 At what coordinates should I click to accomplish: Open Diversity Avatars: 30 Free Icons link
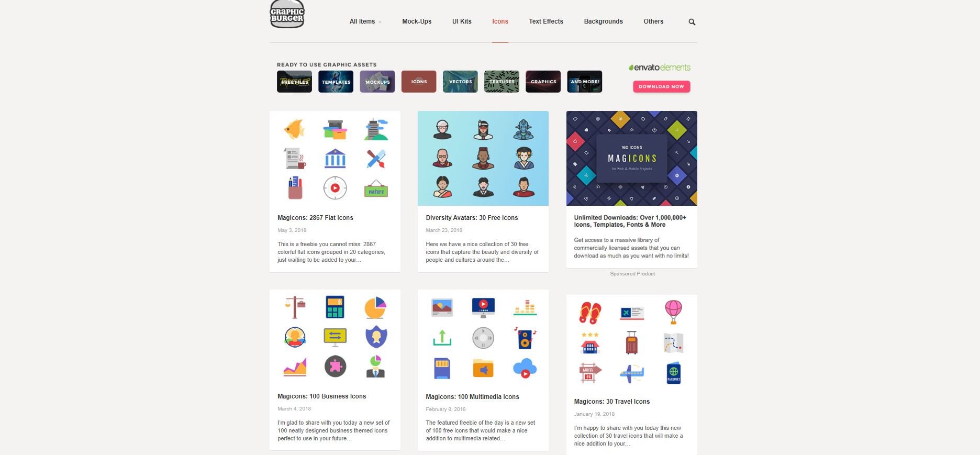[472, 218]
